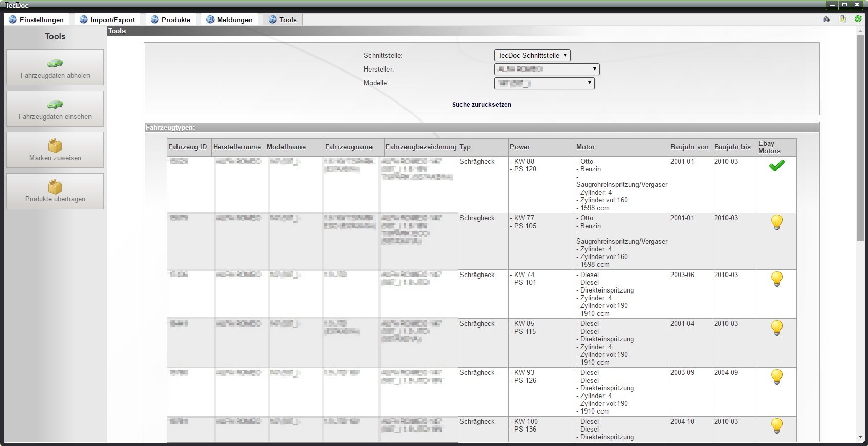Click green checkmark in Ebay Motors column
Viewport: 868px width, 446px height.
click(776, 166)
